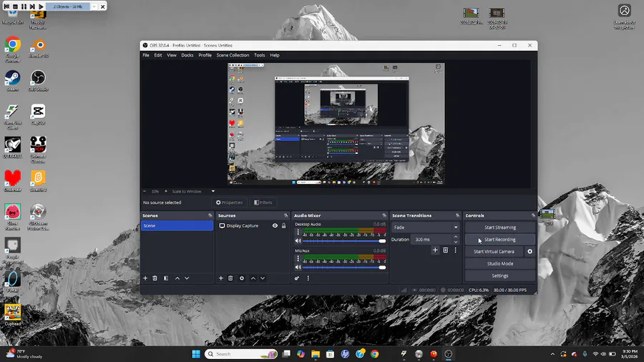Select Display Capture source row
The width and height of the screenshot is (644, 362).
[x=253, y=226]
